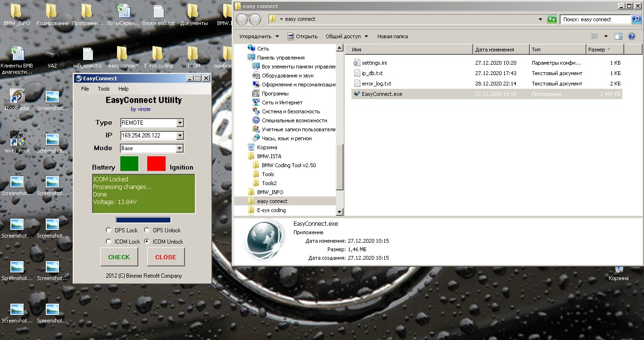Click the change view icon in Explorer toolbar
The width and height of the screenshot is (644, 340).
point(594,36)
